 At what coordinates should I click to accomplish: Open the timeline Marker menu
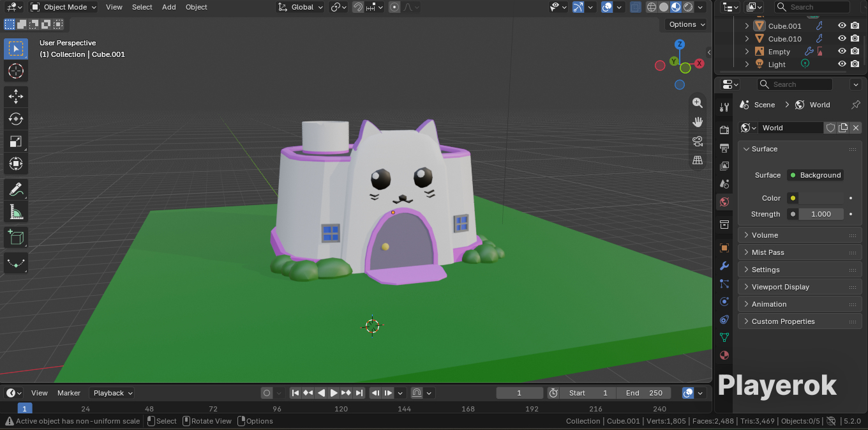pos(69,393)
